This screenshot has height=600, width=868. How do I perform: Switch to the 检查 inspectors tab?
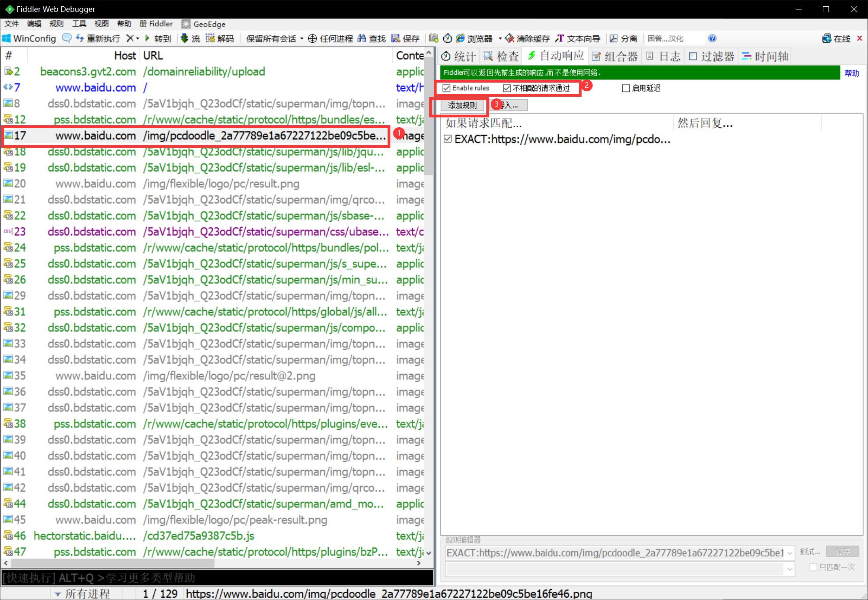click(x=501, y=56)
